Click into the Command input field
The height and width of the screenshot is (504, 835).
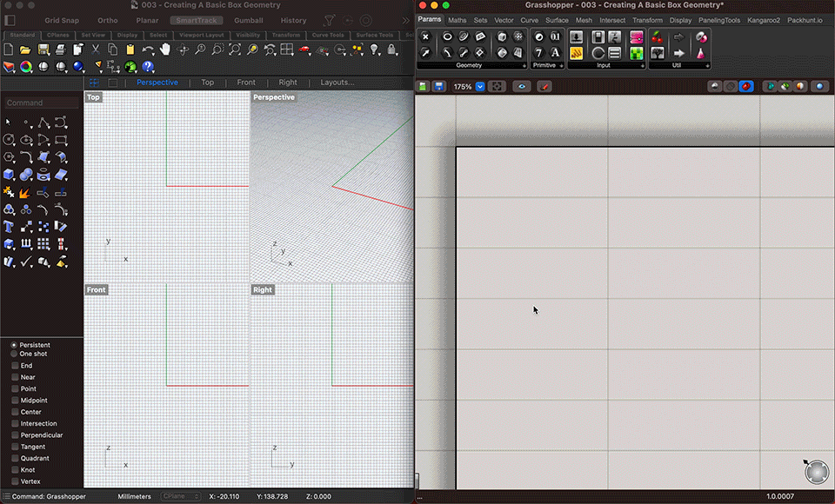[42, 103]
